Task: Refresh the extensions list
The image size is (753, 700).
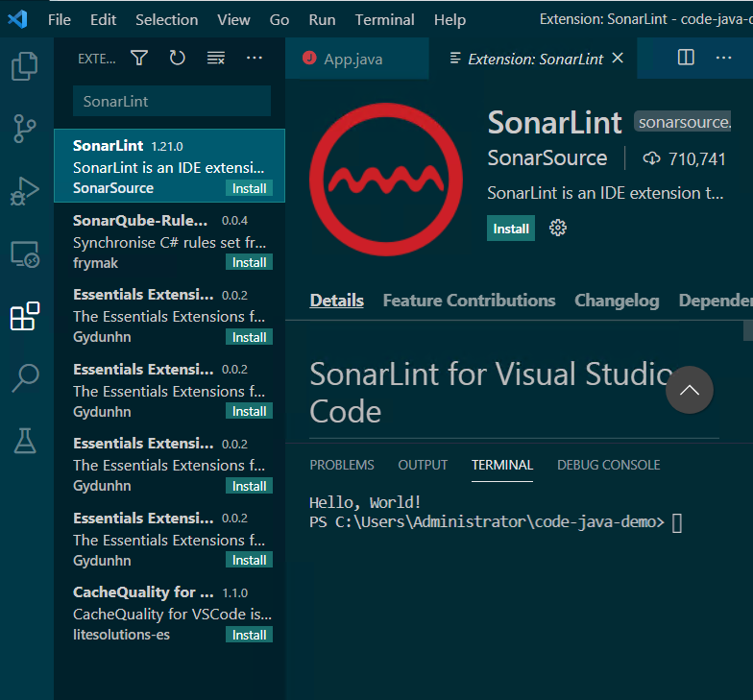Action: (178, 59)
